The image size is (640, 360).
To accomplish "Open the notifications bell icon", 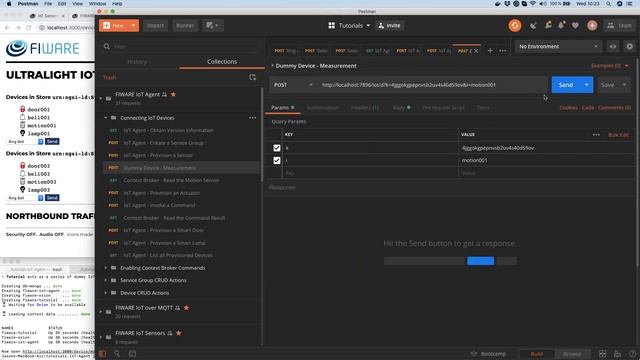I will [562, 25].
